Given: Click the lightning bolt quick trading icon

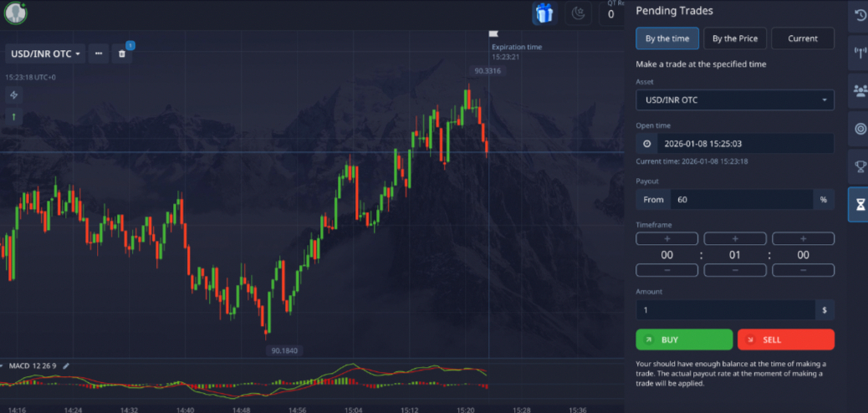Looking at the screenshot, I should click(x=14, y=95).
